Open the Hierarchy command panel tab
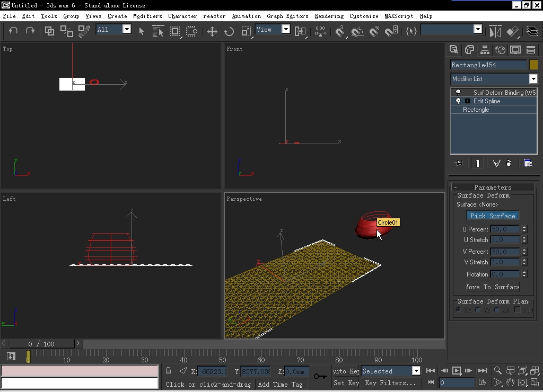This screenshot has width=543, height=392. pyautogui.click(x=485, y=50)
